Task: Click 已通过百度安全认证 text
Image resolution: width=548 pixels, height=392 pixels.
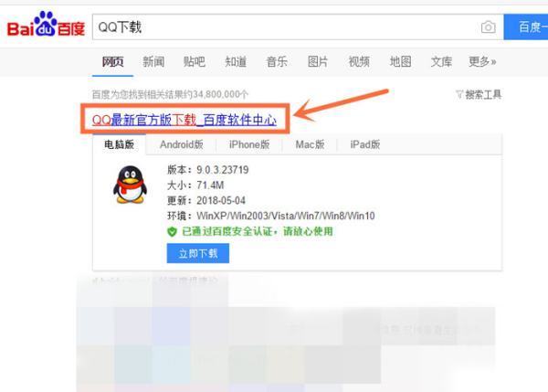Action: point(227,231)
